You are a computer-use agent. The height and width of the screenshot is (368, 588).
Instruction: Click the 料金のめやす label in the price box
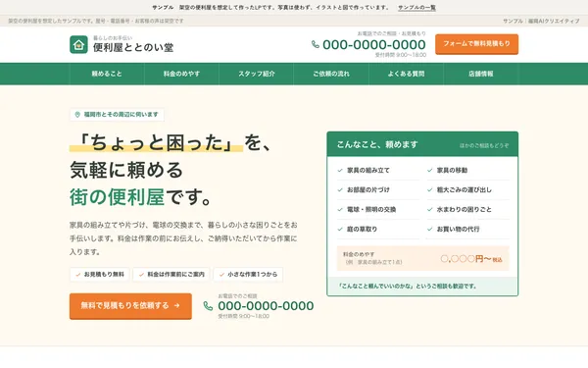pos(359,254)
